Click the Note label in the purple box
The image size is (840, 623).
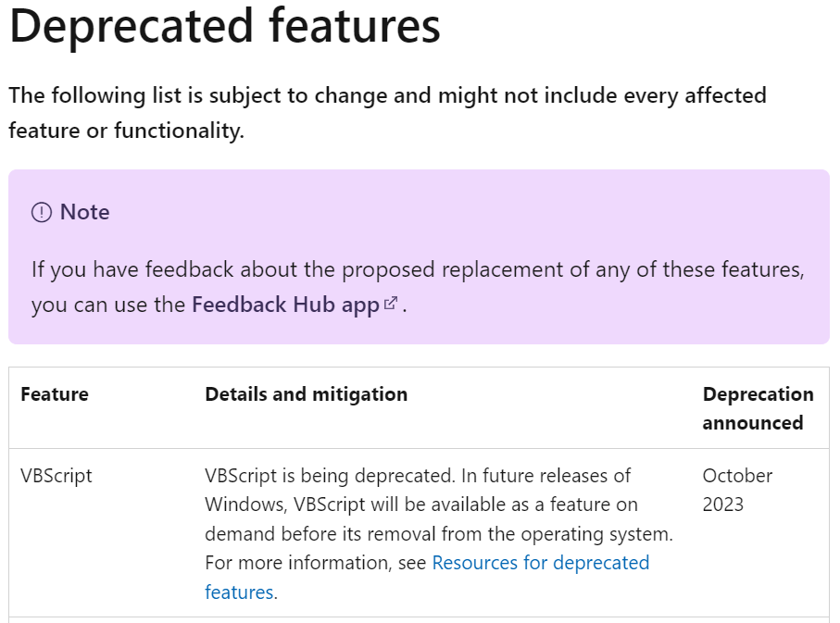84,212
